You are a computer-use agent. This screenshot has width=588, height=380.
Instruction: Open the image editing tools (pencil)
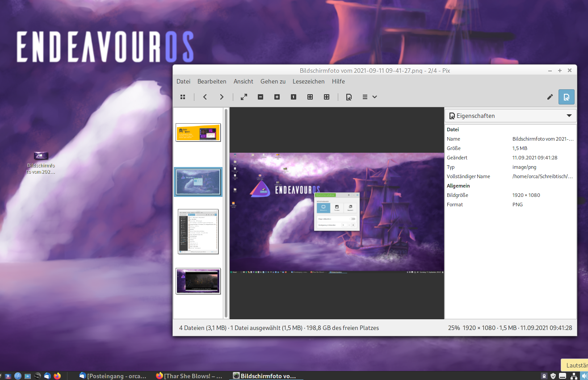[x=550, y=97]
